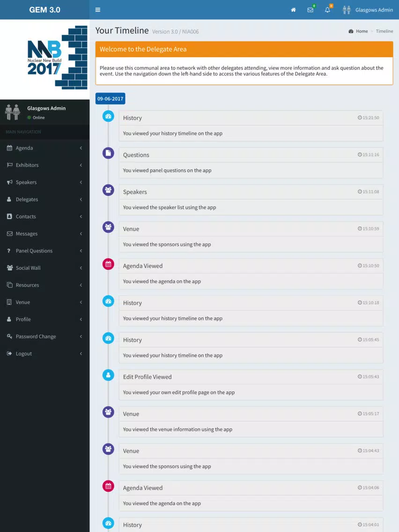Click the Edit Profile Viewed user icon
The width and height of the screenshot is (399, 532).
[108, 375]
